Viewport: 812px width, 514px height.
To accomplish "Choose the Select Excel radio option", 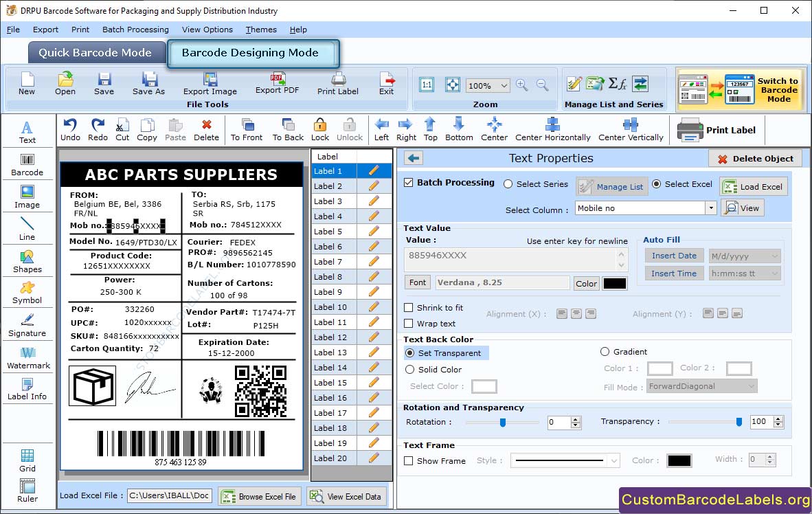I will click(x=656, y=184).
